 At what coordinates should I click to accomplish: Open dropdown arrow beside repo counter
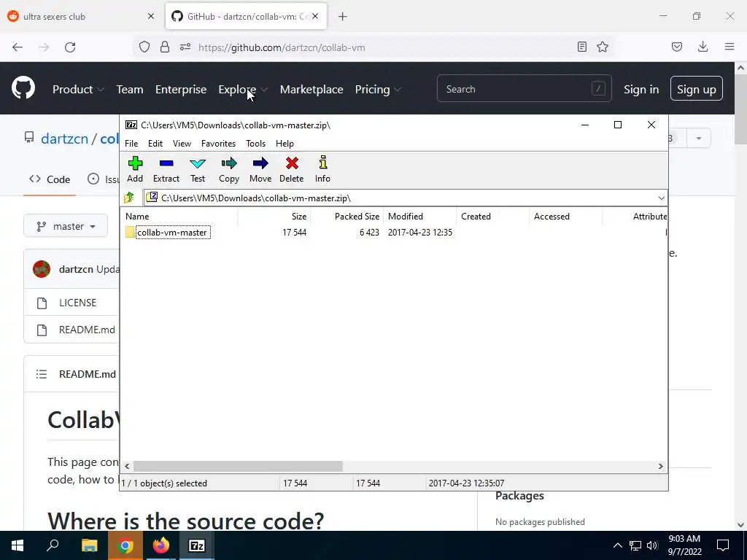tap(699, 138)
